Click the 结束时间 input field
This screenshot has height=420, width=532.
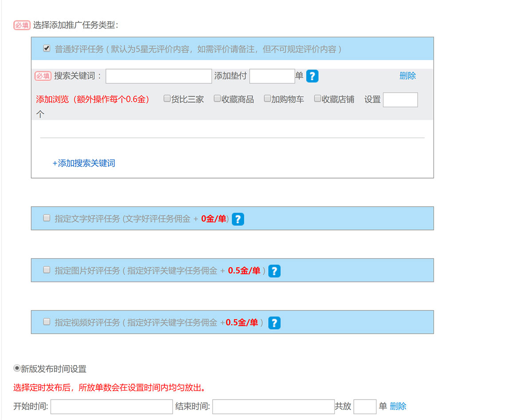(274, 407)
